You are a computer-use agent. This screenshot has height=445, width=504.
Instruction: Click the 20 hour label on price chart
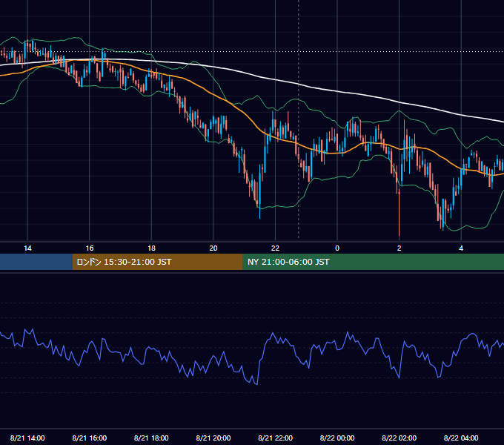pyautogui.click(x=213, y=248)
